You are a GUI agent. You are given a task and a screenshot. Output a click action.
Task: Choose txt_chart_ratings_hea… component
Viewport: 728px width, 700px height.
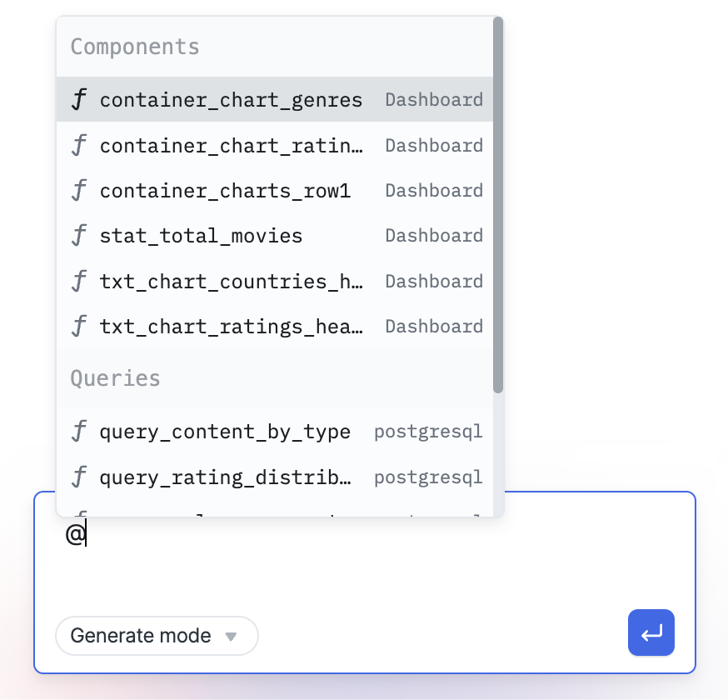pyautogui.click(x=274, y=326)
